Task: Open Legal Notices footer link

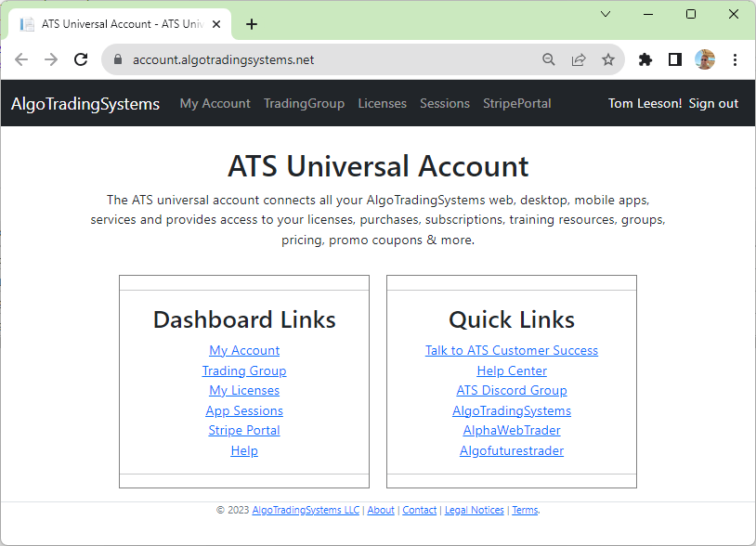Action: tap(475, 510)
